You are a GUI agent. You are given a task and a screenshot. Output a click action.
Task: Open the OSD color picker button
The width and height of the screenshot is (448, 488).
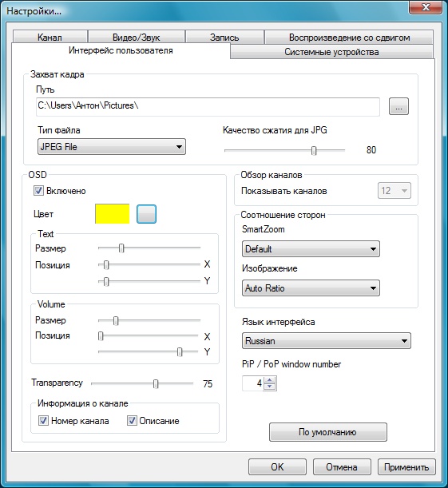[x=146, y=214]
